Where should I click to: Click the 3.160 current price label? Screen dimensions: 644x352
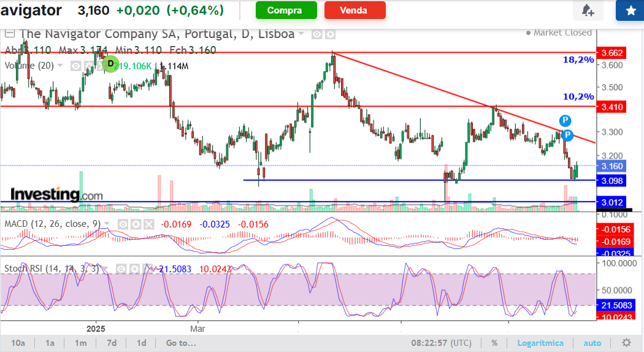pyautogui.click(x=611, y=166)
